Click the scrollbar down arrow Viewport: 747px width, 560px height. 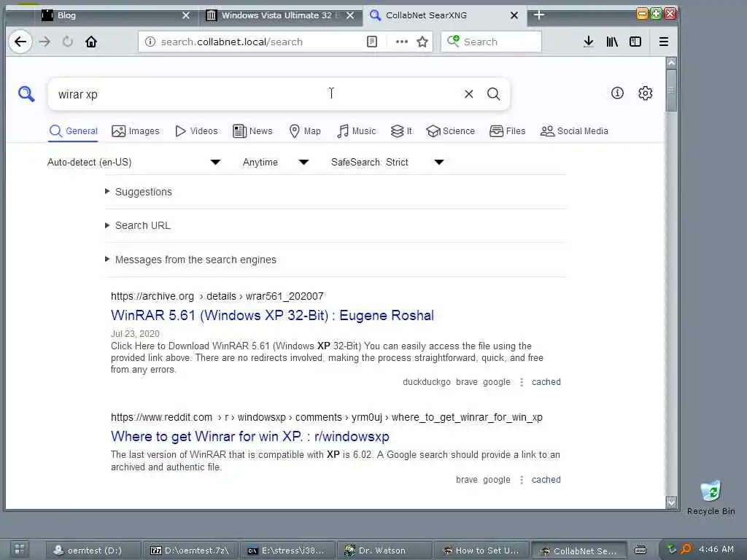tap(671, 502)
